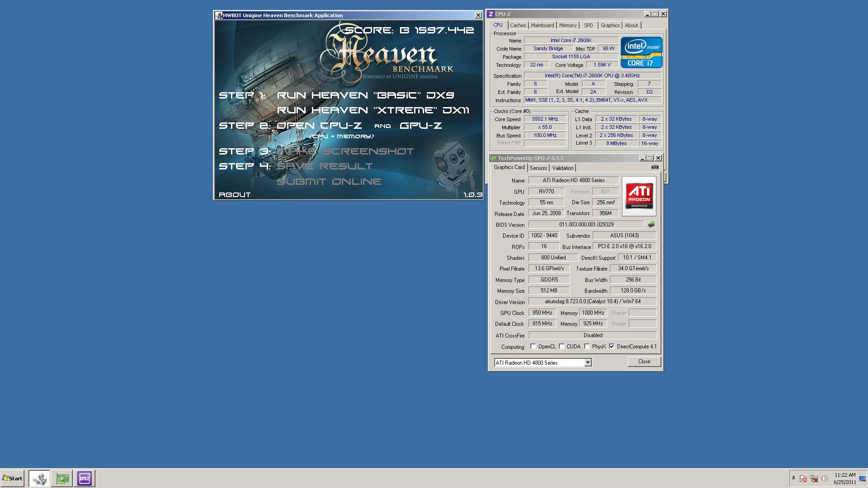Click Take Screenshot step in Heaven
The width and height of the screenshot is (868, 488).
pos(345,151)
